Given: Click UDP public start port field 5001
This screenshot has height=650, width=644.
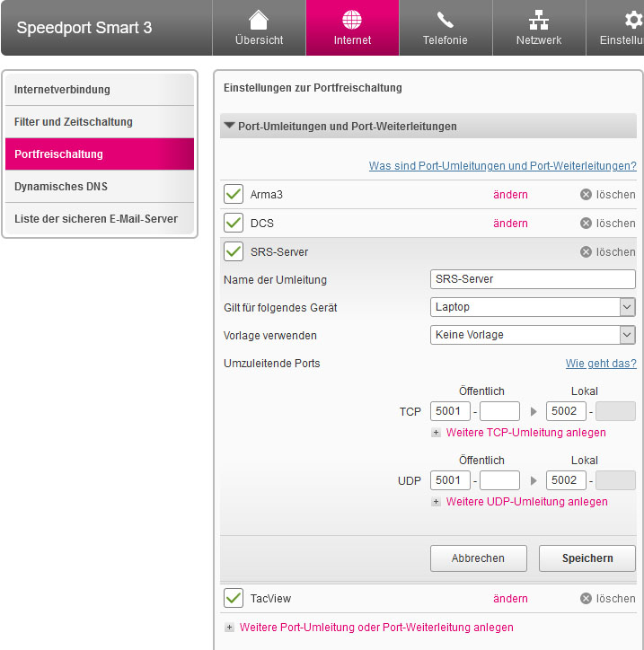Looking at the screenshot, I should pos(450,480).
